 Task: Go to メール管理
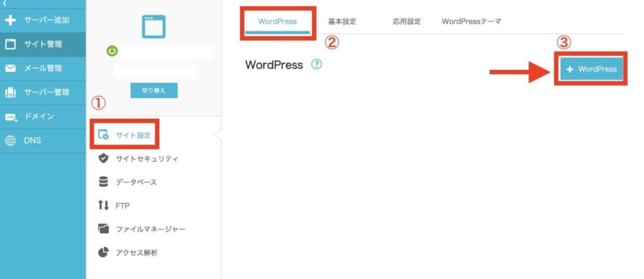click(43, 68)
